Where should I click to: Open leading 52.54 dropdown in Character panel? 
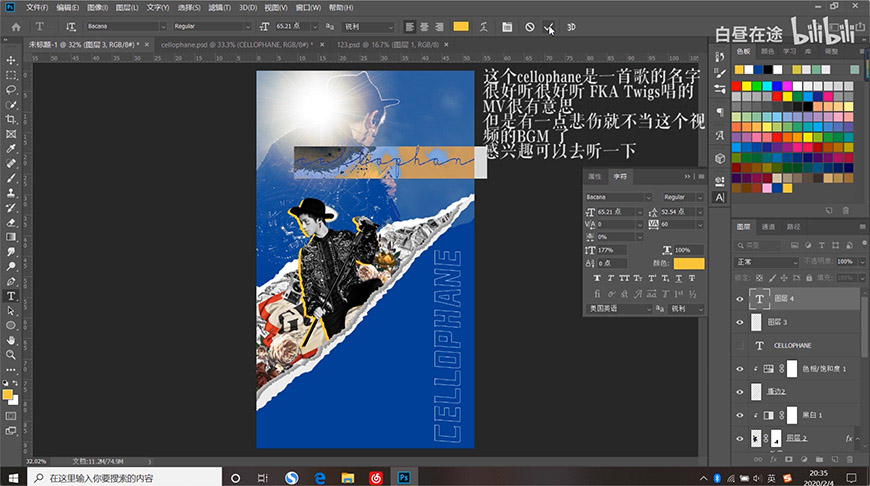point(700,212)
